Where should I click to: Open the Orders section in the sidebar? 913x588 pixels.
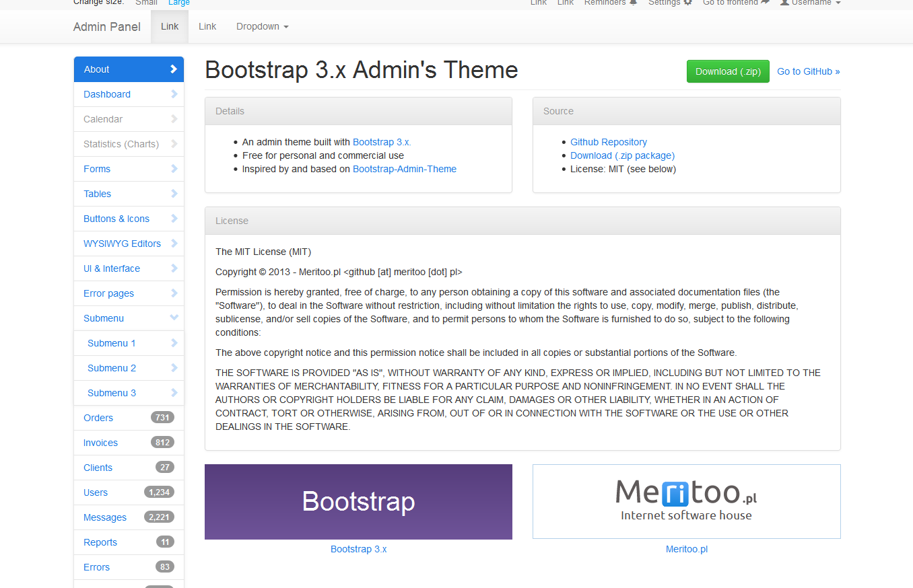click(129, 418)
